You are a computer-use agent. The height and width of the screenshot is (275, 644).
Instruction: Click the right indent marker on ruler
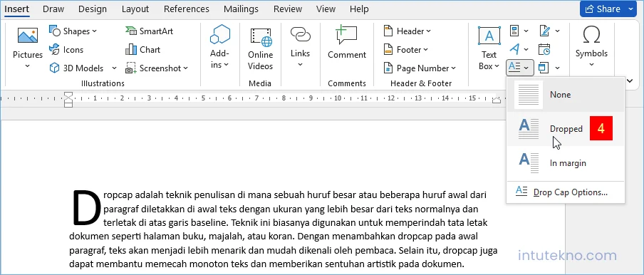[497, 100]
